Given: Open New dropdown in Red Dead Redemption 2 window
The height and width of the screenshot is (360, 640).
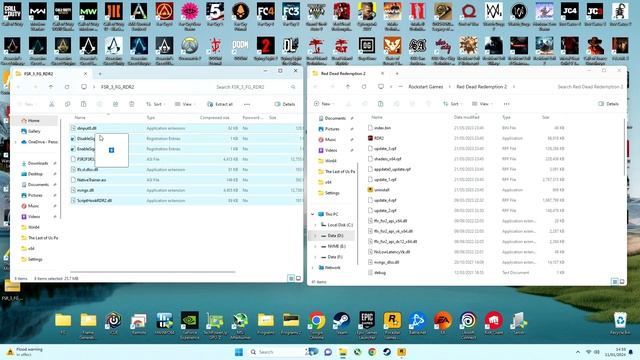Looking at the screenshot, I should point(323,104).
